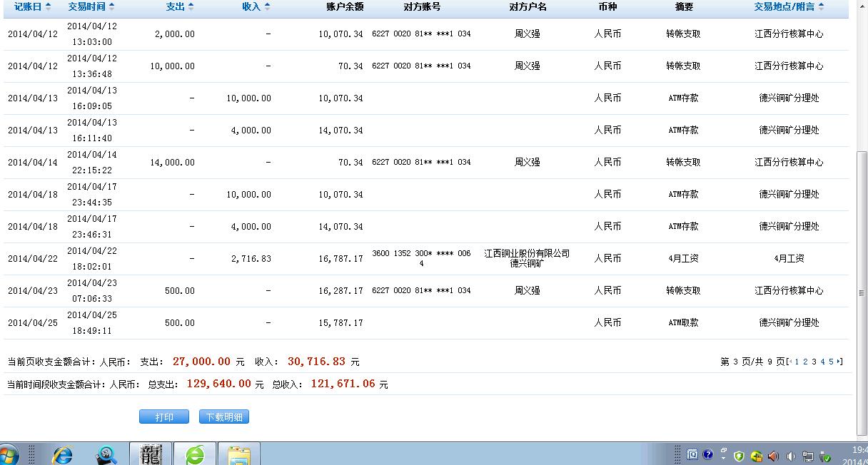Select total income 121,671.06 figure
The width and height of the screenshot is (868, 465).
343,384
